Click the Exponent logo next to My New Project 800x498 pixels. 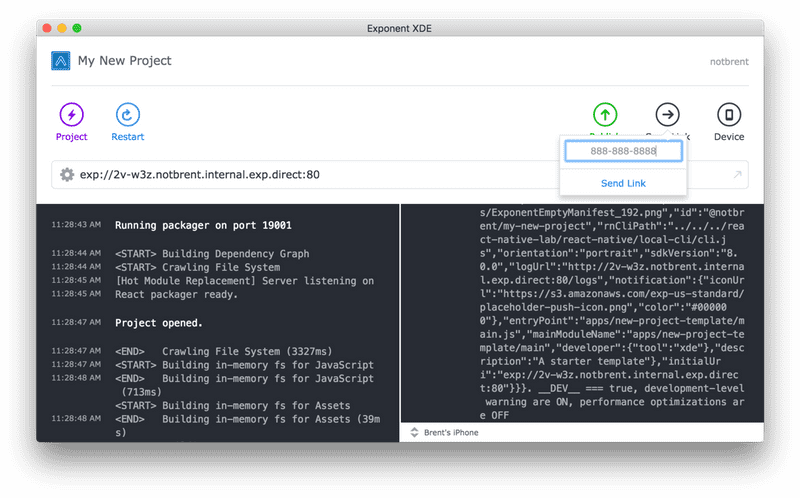[x=61, y=61]
